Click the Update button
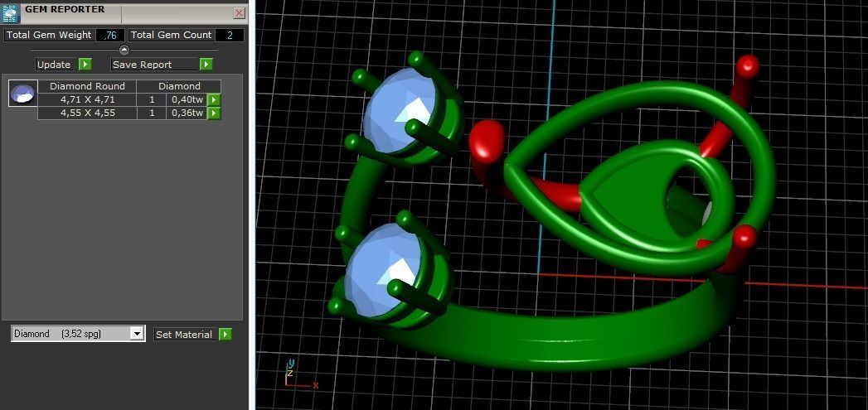 (x=54, y=65)
